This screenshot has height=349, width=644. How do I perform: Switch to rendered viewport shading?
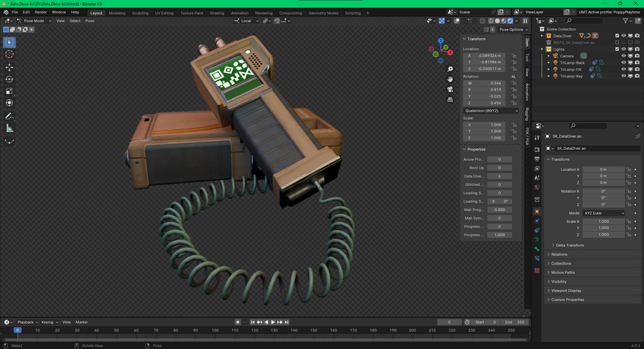pyautogui.click(x=510, y=21)
